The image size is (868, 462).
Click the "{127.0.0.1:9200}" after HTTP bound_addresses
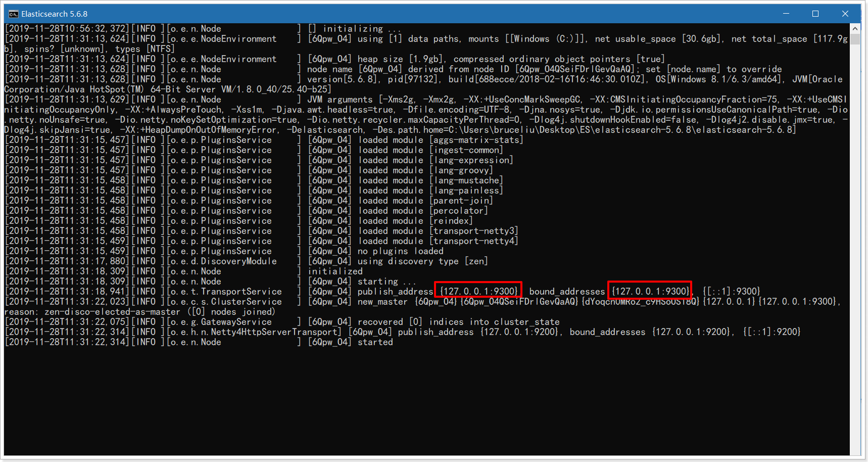coord(691,332)
